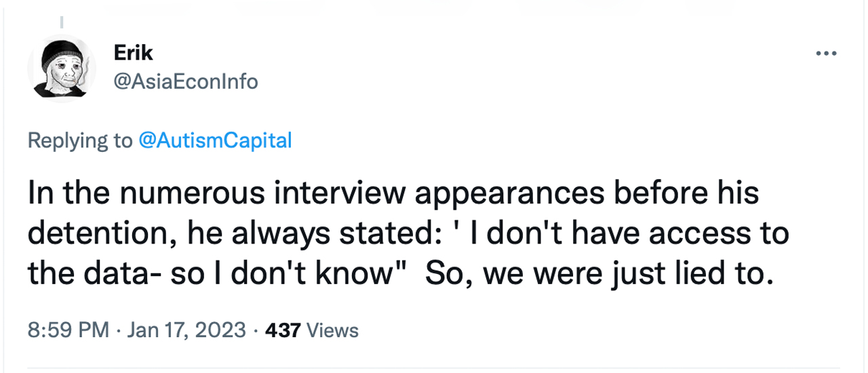Screen dimensions: 868x373
Task: Open the display name "Erik" profile link
Action: click(132, 53)
